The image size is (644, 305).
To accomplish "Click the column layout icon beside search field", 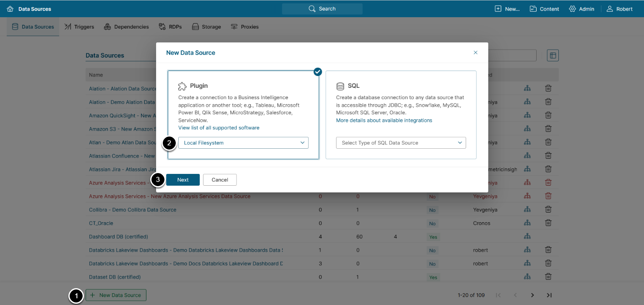I will pyautogui.click(x=553, y=55).
